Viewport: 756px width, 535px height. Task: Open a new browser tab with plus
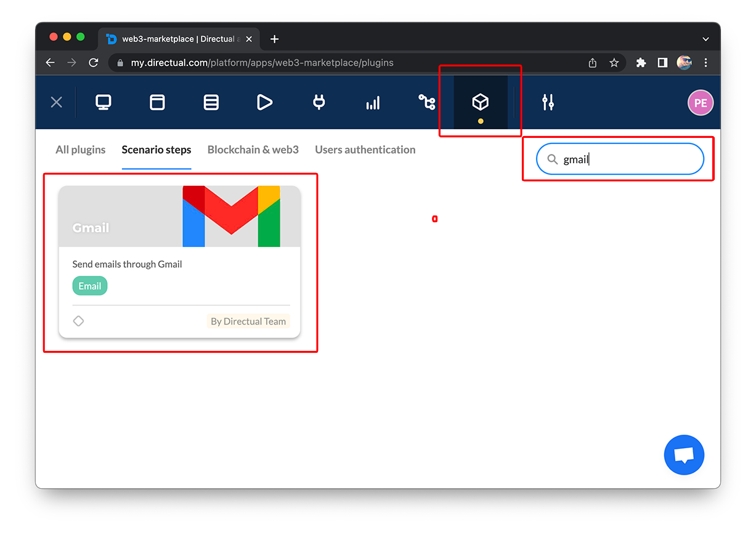(275, 39)
